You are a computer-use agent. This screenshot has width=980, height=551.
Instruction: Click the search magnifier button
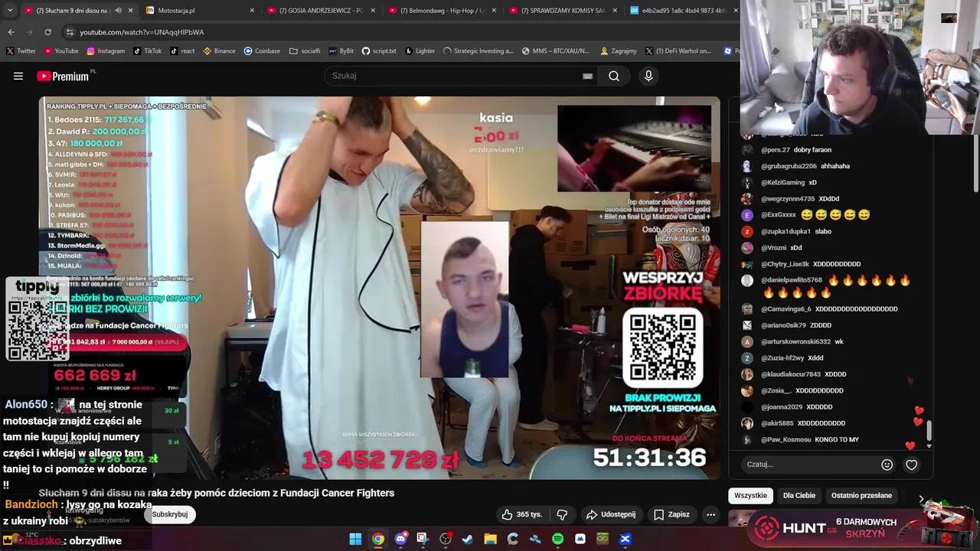614,76
